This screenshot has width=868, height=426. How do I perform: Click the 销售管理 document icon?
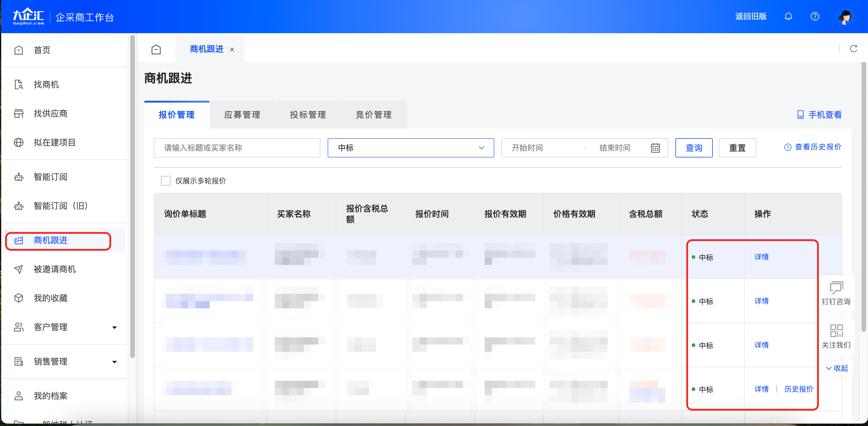tap(19, 361)
